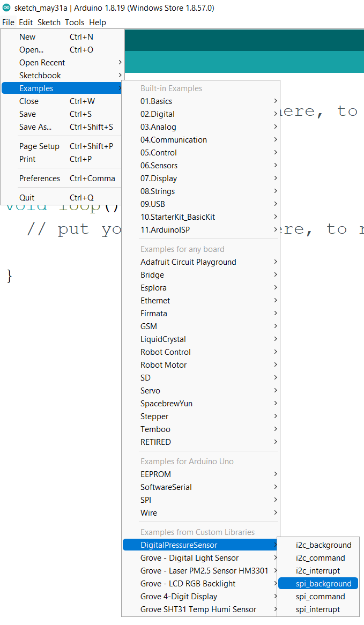
Task: Open the spi_background example
Action: pos(318,584)
